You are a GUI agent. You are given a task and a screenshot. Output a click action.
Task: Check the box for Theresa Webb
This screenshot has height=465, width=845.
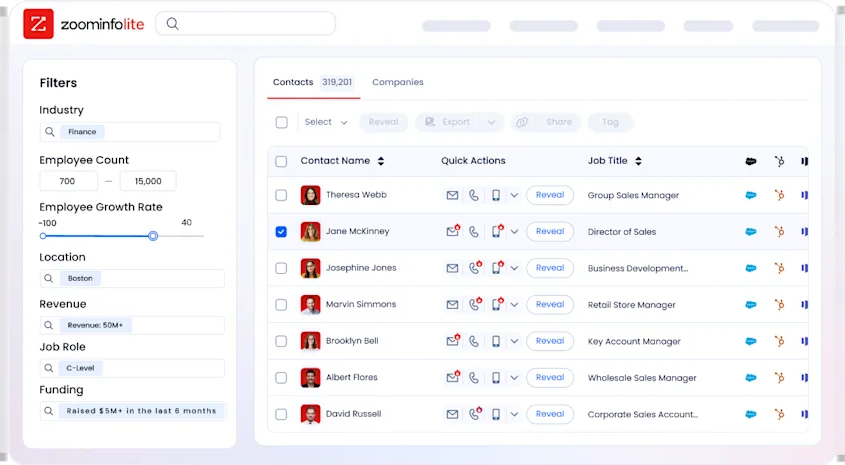[281, 195]
